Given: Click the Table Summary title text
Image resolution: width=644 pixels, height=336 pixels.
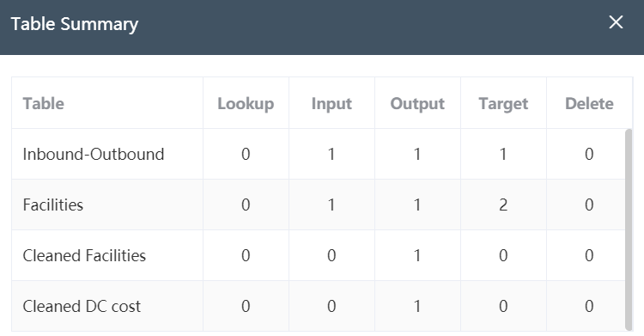Looking at the screenshot, I should pos(75,24).
